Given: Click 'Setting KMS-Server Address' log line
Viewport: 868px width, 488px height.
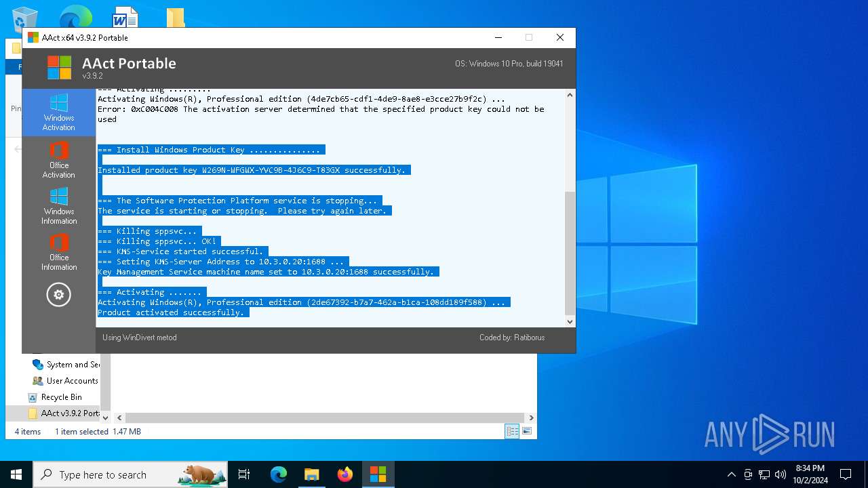Looking at the screenshot, I should click(221, 262).
